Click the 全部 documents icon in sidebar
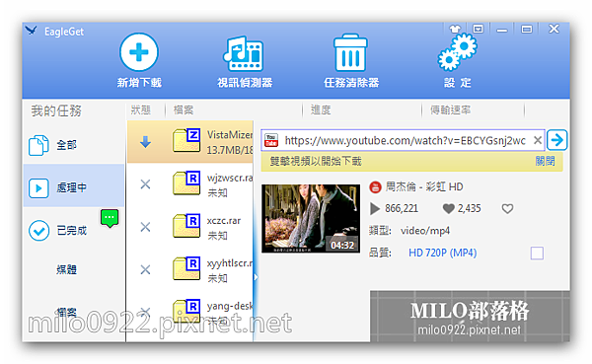Viewport: 592px width, 364px height. (x=38, y=145)
